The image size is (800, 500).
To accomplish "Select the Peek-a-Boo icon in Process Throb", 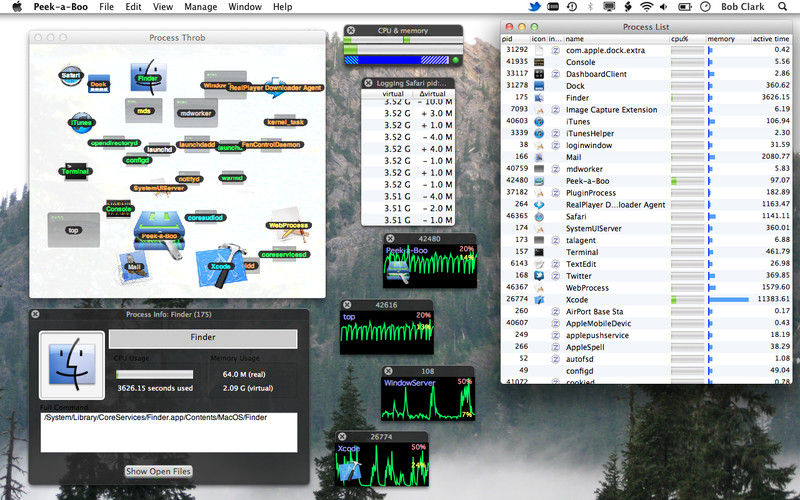I will point(159,234).
